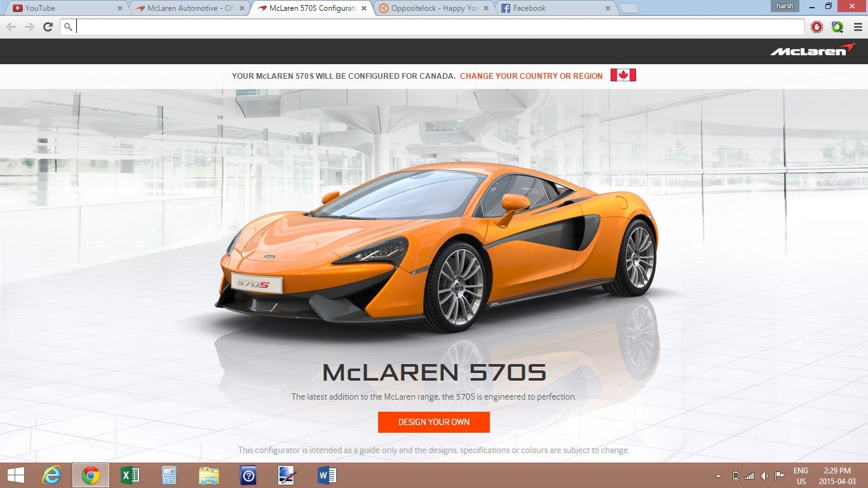
Task: Open a new tab button
Action: pyautogui.click(x=628, y=8)
